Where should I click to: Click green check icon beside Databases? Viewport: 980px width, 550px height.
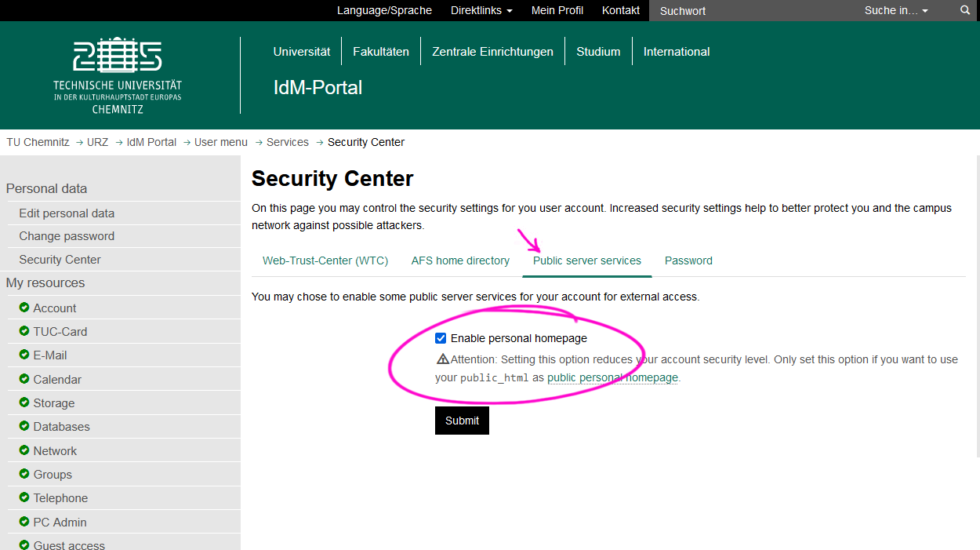[24, 426]
